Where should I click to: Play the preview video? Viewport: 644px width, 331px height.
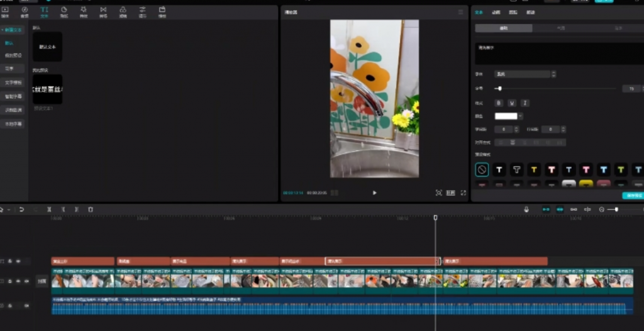pos(374,193)
